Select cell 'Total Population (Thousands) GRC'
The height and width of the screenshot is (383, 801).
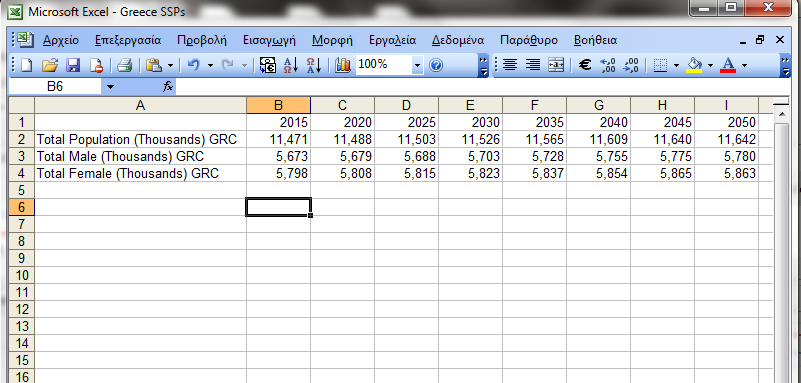coord(140,139)
